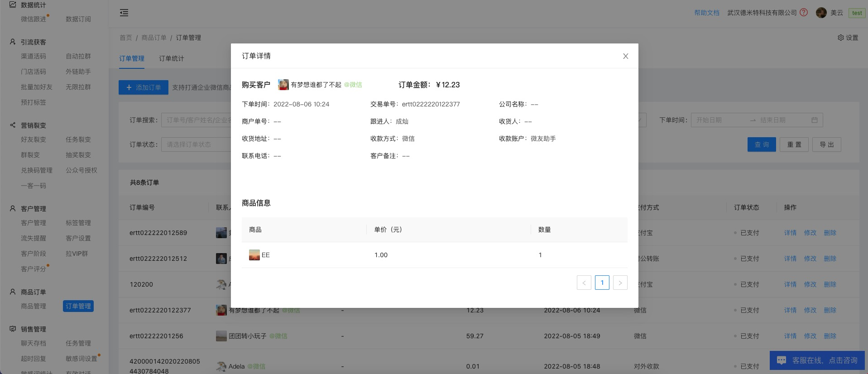This screenshot has width=868, height=374.
Task: Open 渠道活码 in the sidebar
Action: coord(34,56)
